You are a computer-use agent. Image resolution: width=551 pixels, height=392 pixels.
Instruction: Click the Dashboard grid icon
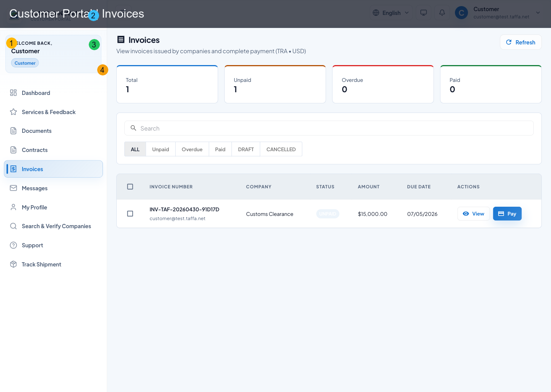13,93
